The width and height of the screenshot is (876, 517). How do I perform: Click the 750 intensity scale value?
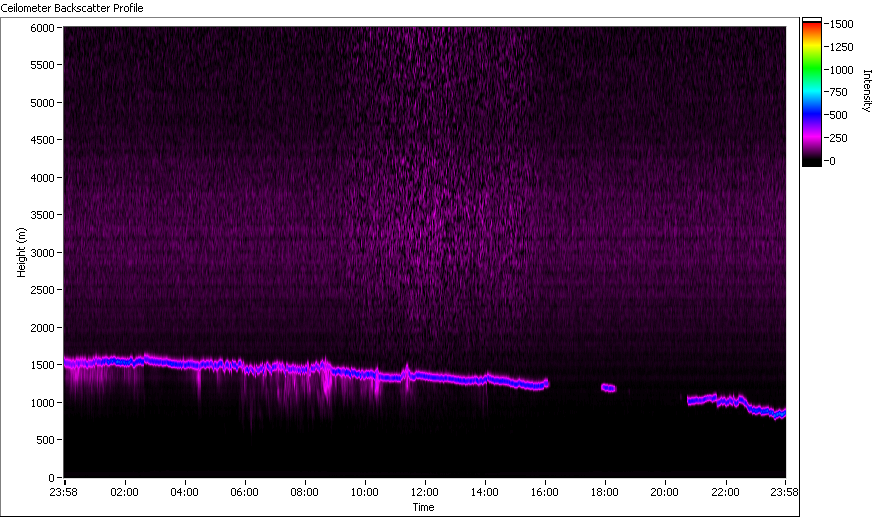click(839, 92)
